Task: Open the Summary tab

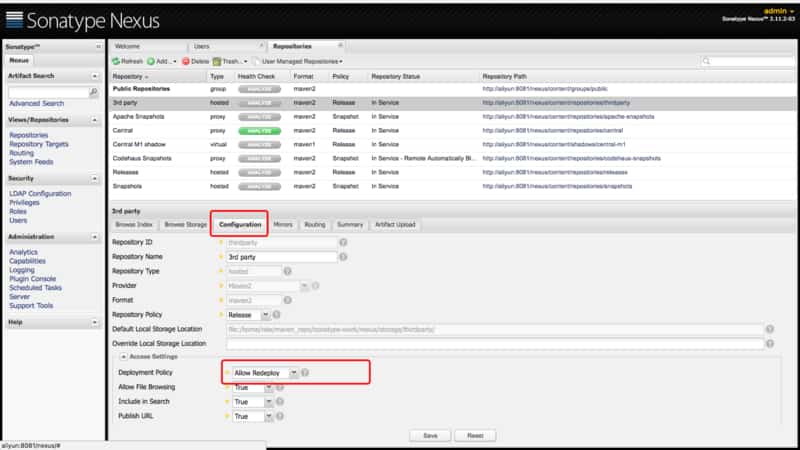Action: pyautogui.click(x=350, y=224)
